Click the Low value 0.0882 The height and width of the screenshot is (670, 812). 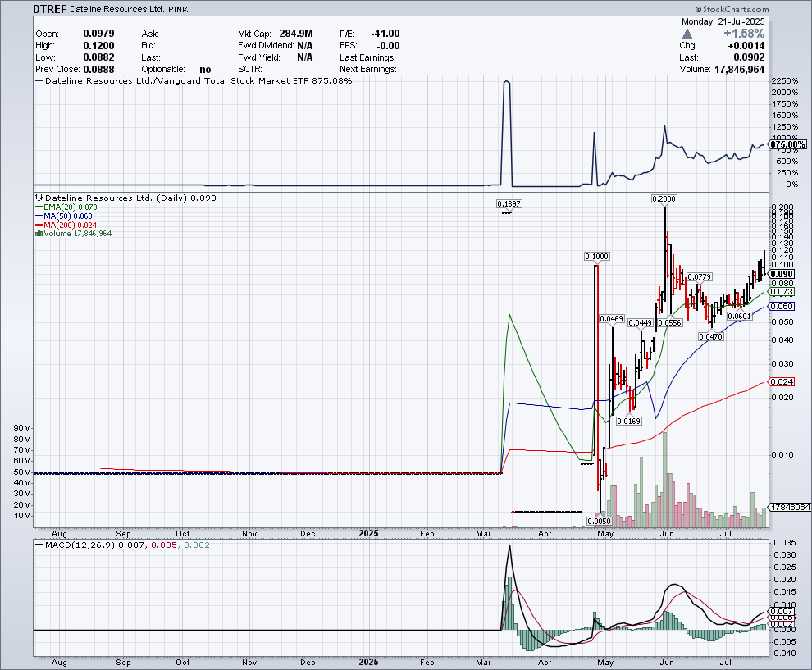[98, 57]
